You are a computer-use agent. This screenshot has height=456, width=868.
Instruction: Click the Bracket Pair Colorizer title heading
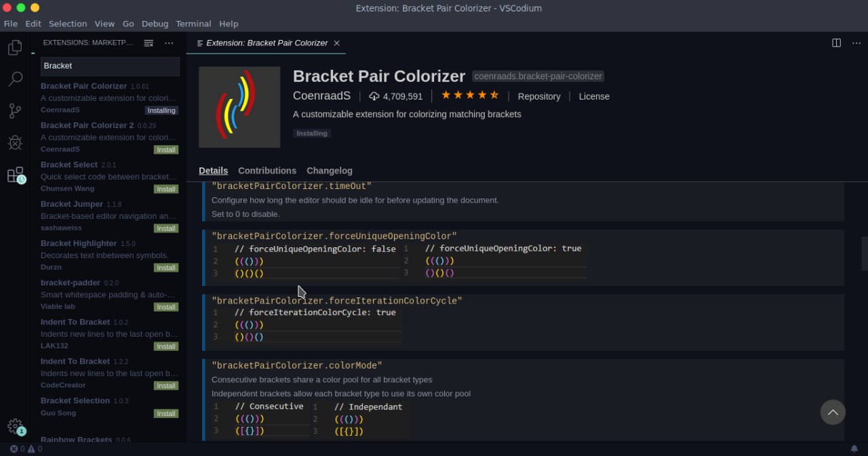(x=379, y=76)
